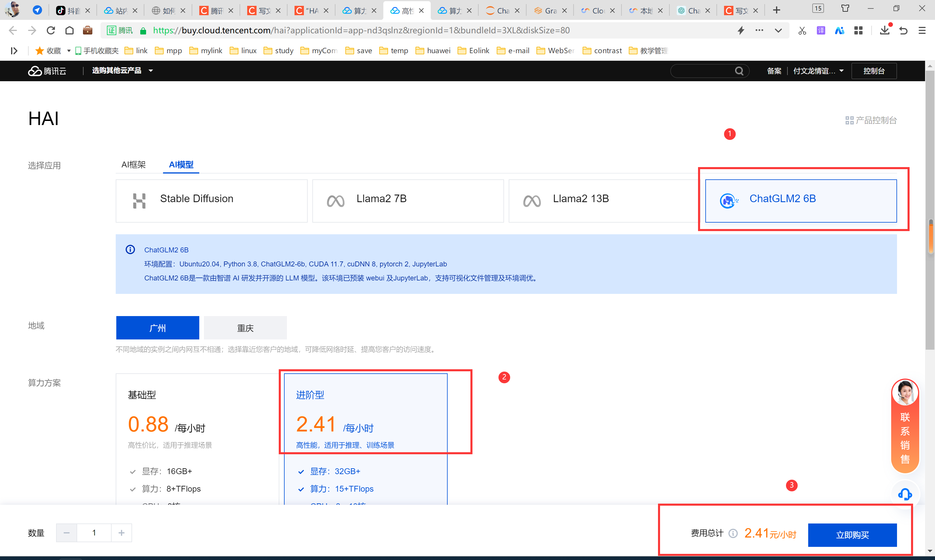Viewport: 935px width, 560px height.
Task: Click the undo closed tab icon
Action: (x=904, y=31)
